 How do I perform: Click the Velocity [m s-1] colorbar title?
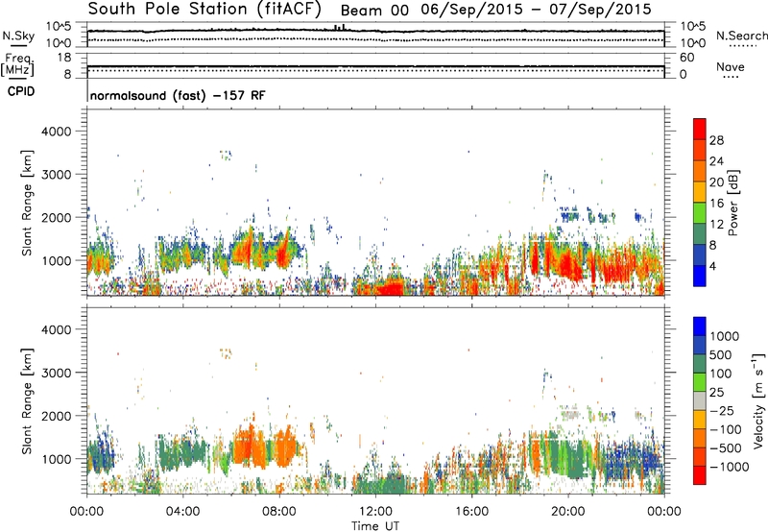pos(758,400)
